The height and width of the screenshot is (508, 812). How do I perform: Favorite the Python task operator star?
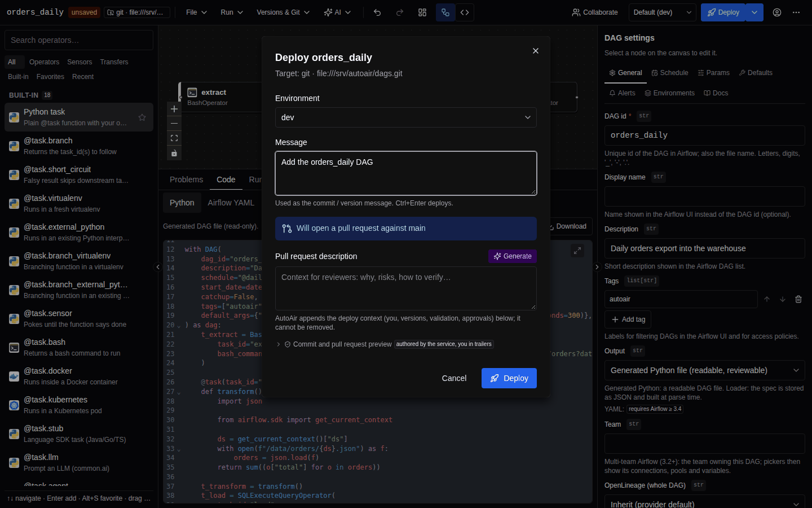pyautogui.click(x=142, y=117)
